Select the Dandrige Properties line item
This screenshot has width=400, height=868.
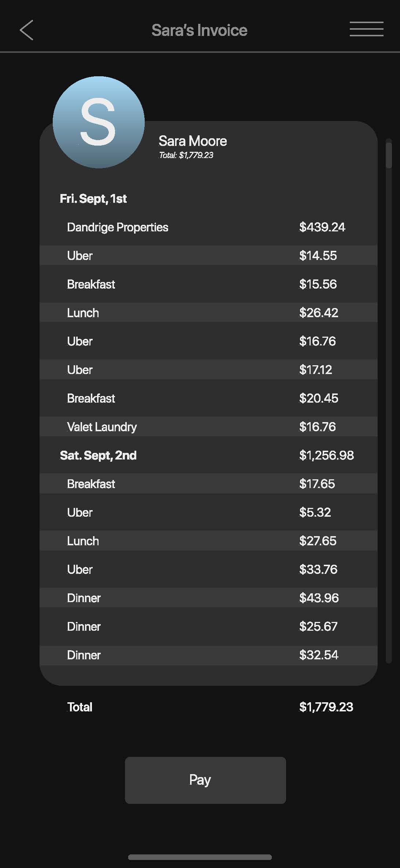point(208,227)
